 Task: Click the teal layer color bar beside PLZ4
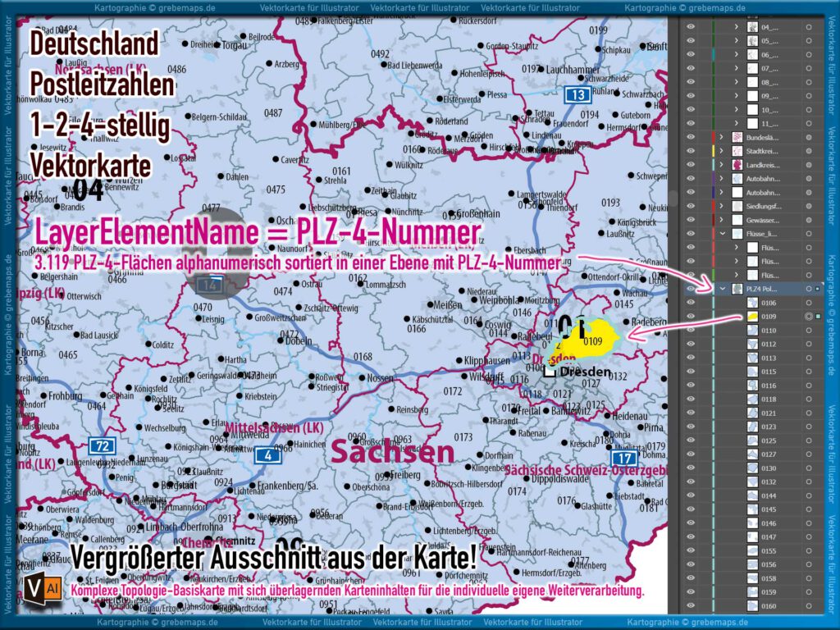tap(713, 289)
